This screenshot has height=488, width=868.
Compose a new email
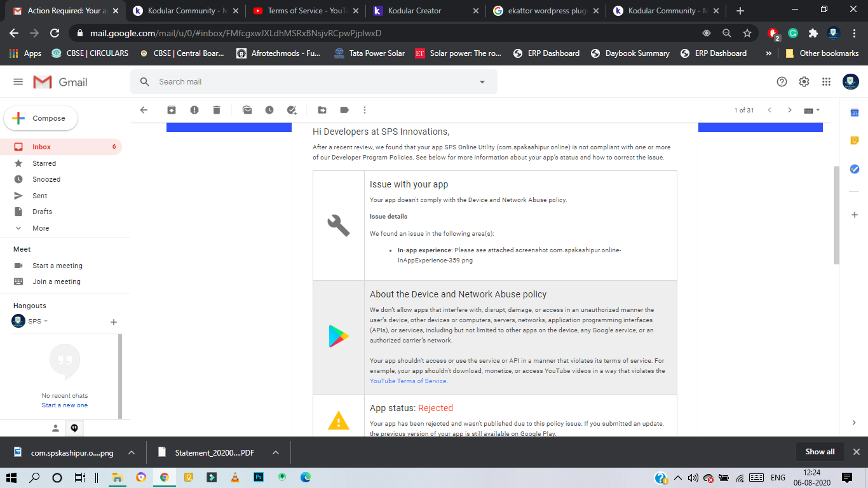41,118
